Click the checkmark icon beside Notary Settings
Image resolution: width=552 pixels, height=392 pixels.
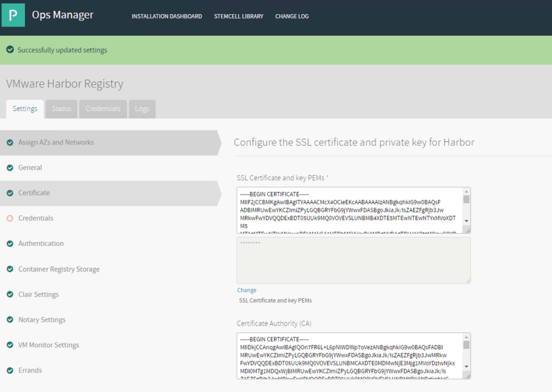coord(10,320)
